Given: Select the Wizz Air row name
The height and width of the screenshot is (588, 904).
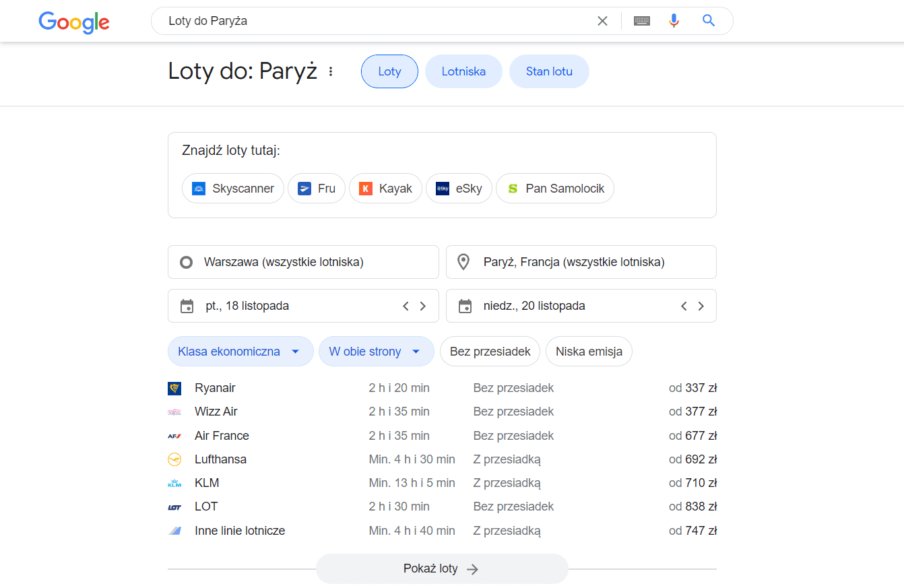Looking at the screenshot, I should (x=216, y=412).
